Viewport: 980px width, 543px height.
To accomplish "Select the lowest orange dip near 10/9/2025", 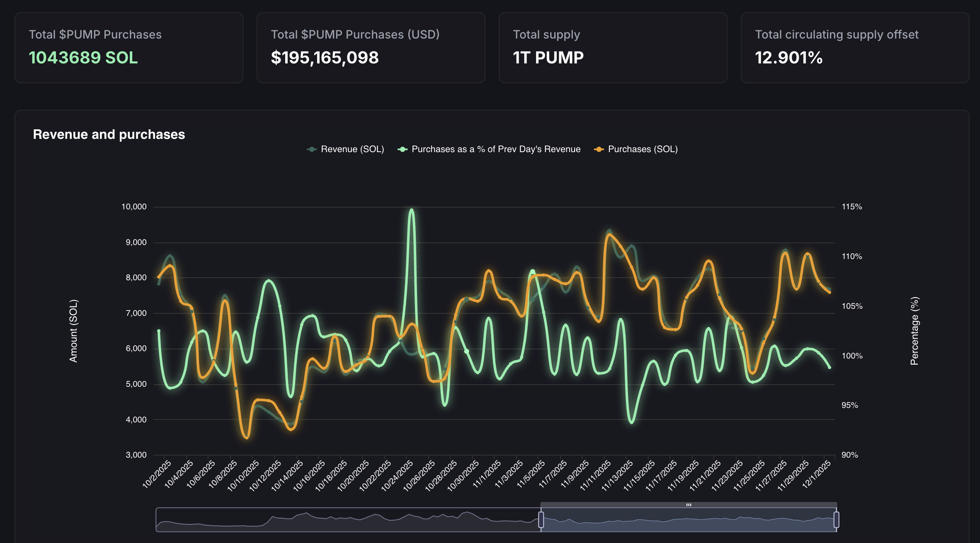I will (x=246, y=437).
